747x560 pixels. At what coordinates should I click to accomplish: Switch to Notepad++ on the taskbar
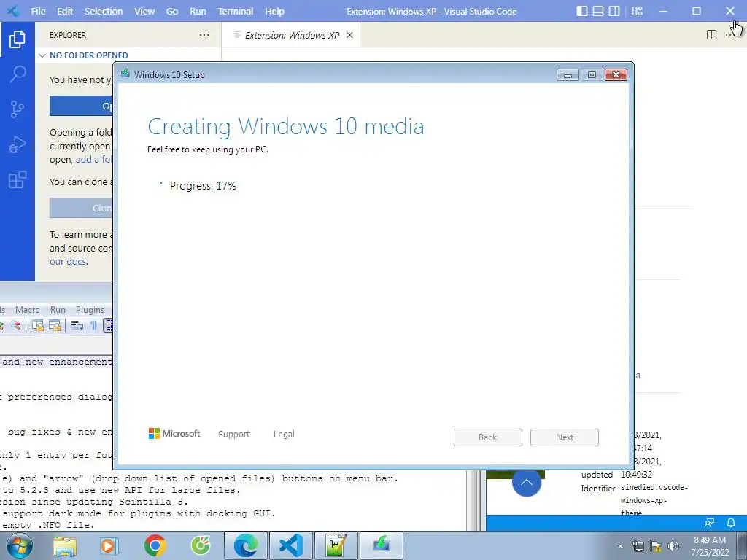pos(336,545)
